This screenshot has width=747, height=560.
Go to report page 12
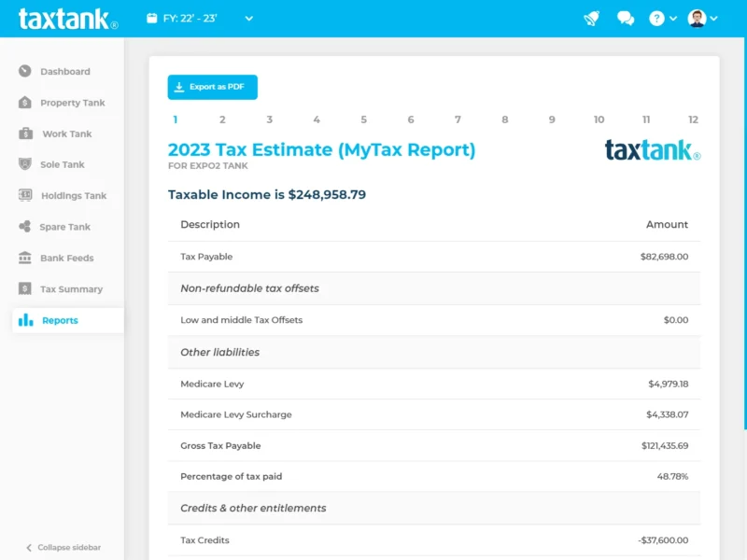coord(693,119)
